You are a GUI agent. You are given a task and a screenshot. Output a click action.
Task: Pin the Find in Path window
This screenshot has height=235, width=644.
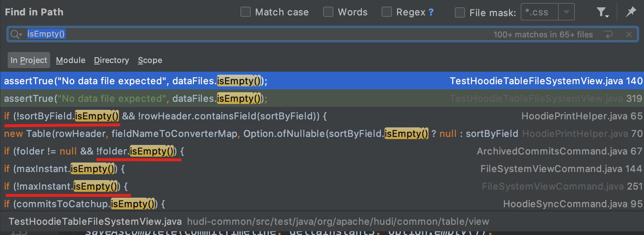631,12
